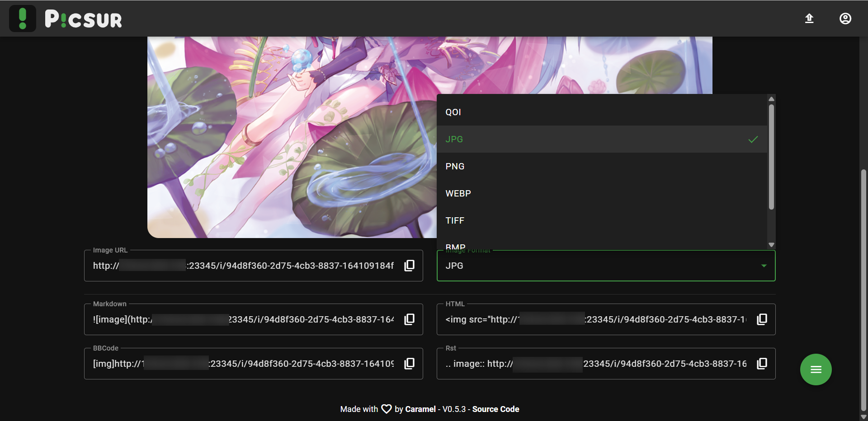Click the Picsur logo
Screen dimensions: 868x421
pyautogui.click(x=66, y=19)
